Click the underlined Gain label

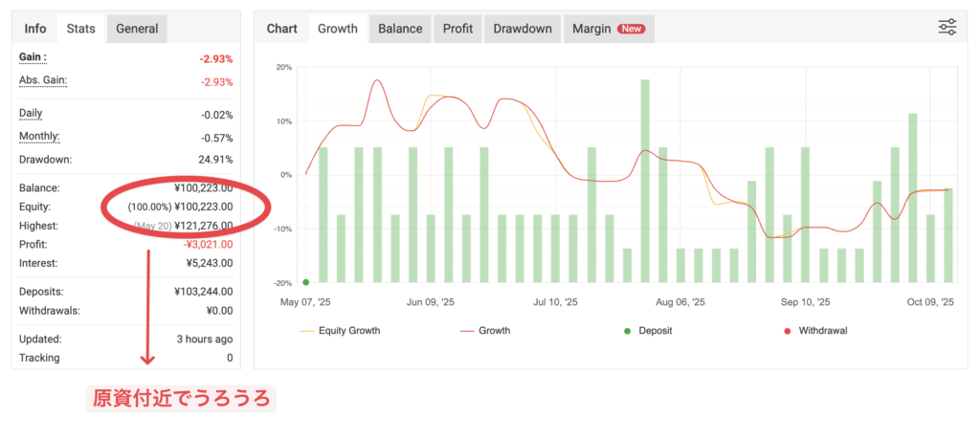33,58
